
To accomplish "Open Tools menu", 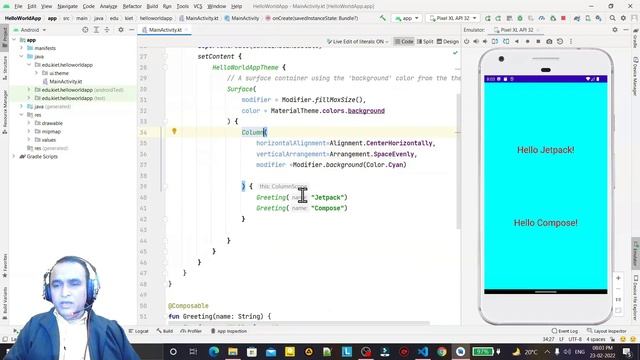I will (182, 6).
